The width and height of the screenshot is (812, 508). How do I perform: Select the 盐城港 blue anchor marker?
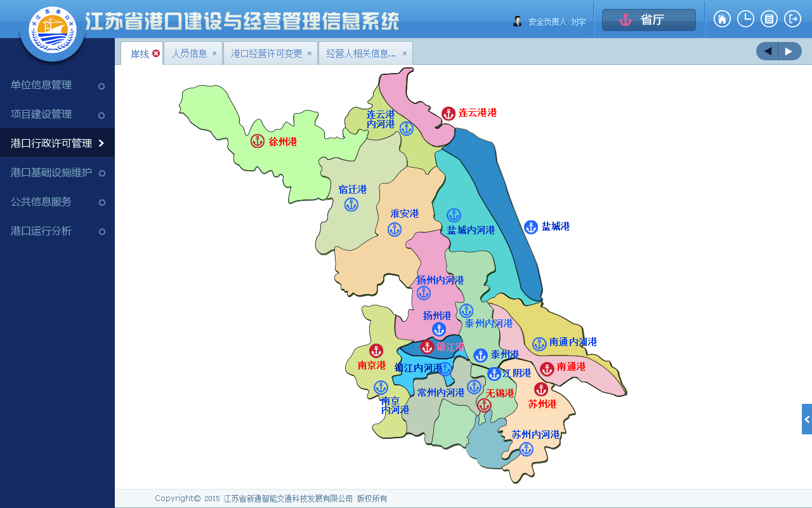point(531,227)
